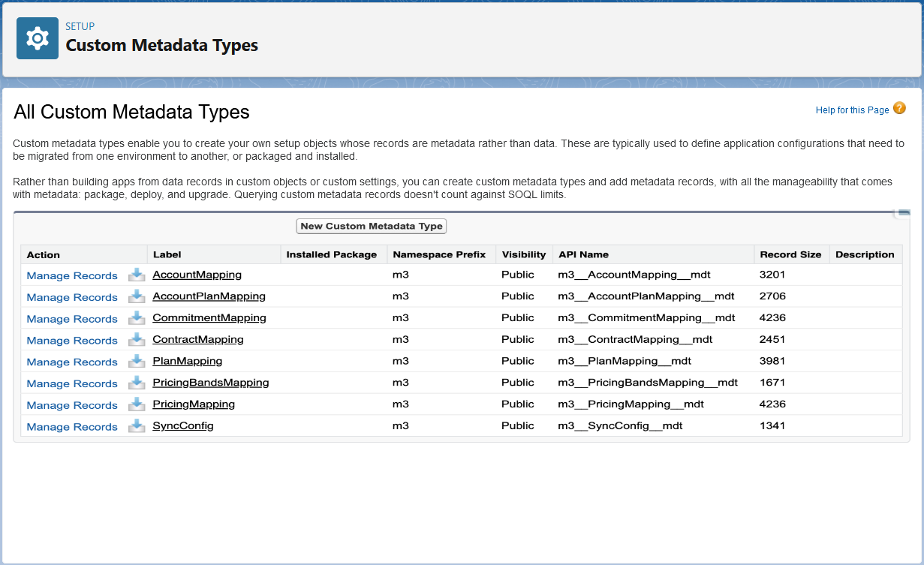Select the m3__PlanMapping__mdt API name cell

point(625,361)
